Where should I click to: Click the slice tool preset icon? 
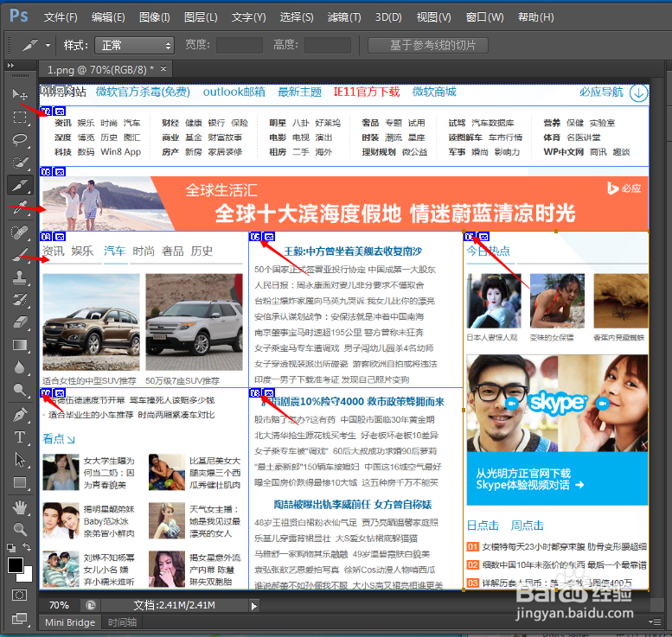click(29, 45)
